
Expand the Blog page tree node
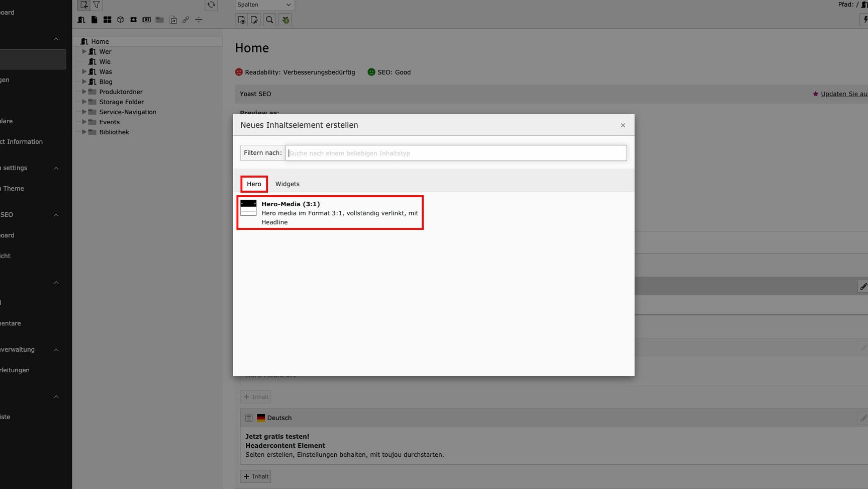84,81
